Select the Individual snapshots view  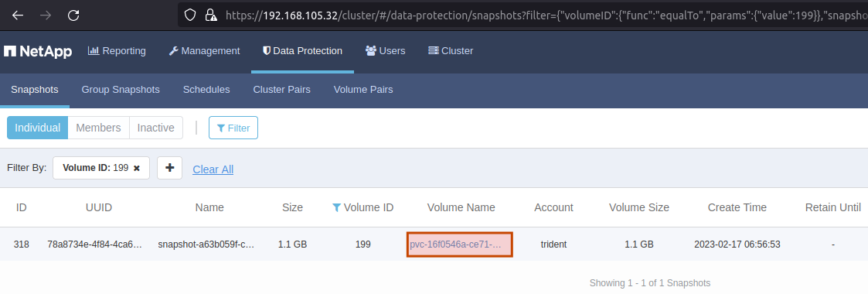38,128
